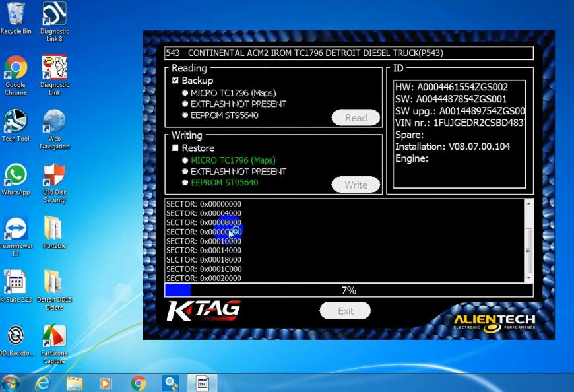Viewport: 574px width, 392px height.
Task: Launch Google Chrome from desktop shortcut
Action: 16,75
